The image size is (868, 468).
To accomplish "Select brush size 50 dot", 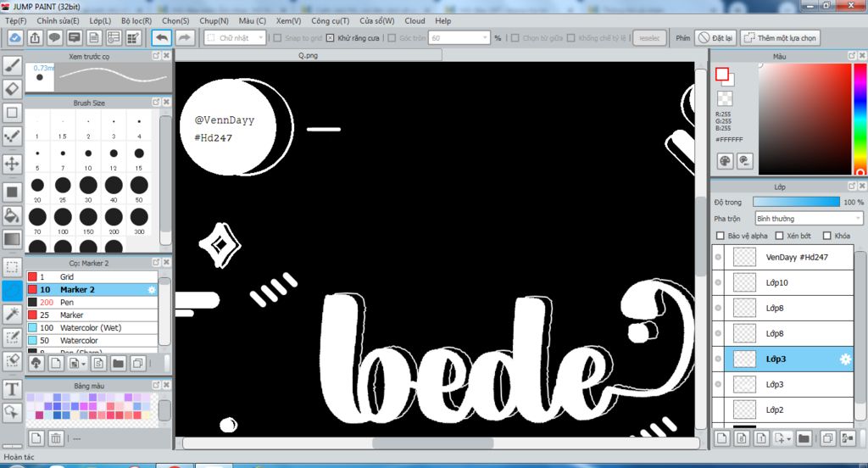I will coord(139,185).
